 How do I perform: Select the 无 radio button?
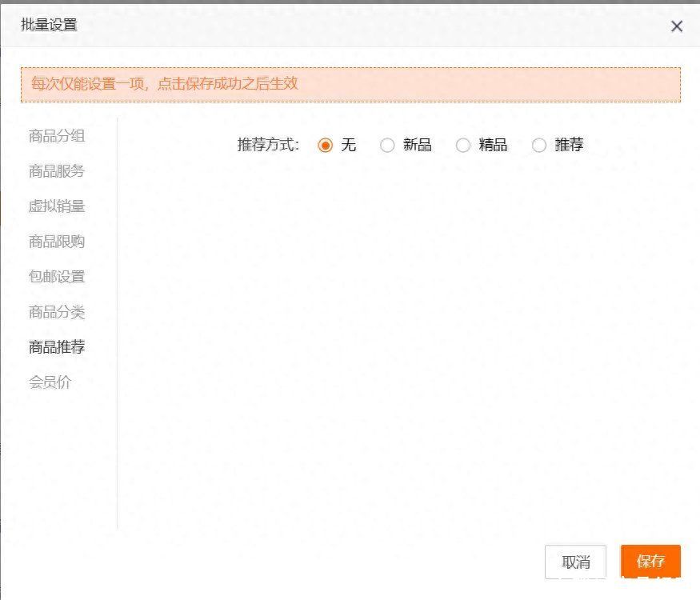(x=325, y=146)
